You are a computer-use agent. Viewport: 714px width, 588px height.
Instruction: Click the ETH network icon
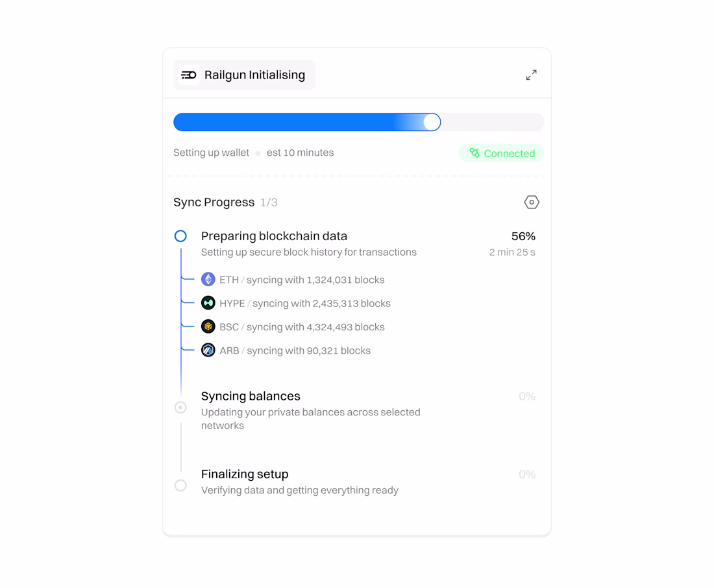(x=208, y=280)
